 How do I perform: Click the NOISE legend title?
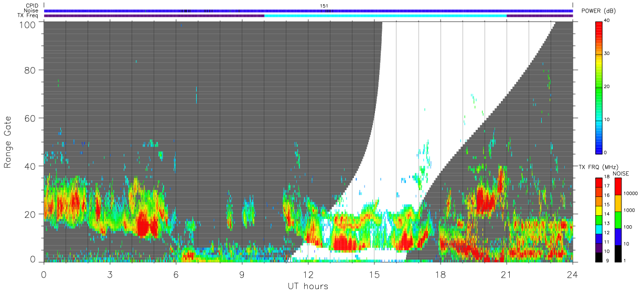coord(621,173)
